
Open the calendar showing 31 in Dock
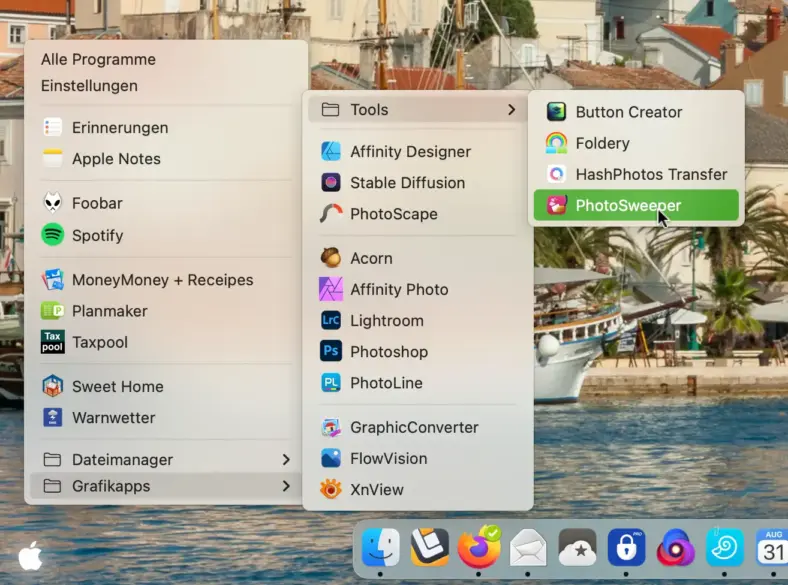772,547
